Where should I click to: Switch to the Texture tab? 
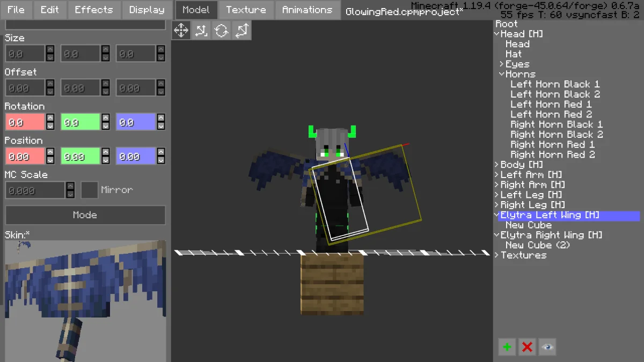[x=246, y=10]
